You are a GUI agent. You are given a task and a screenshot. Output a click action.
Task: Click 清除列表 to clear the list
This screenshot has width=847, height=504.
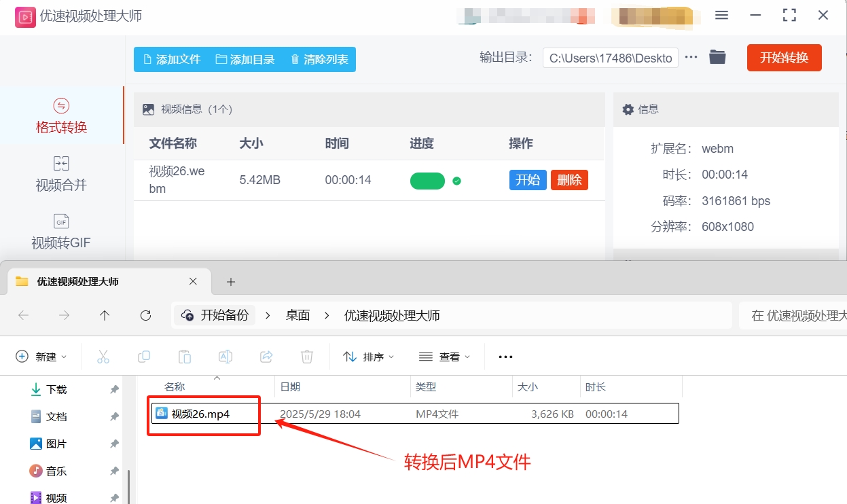coord(319,59)
